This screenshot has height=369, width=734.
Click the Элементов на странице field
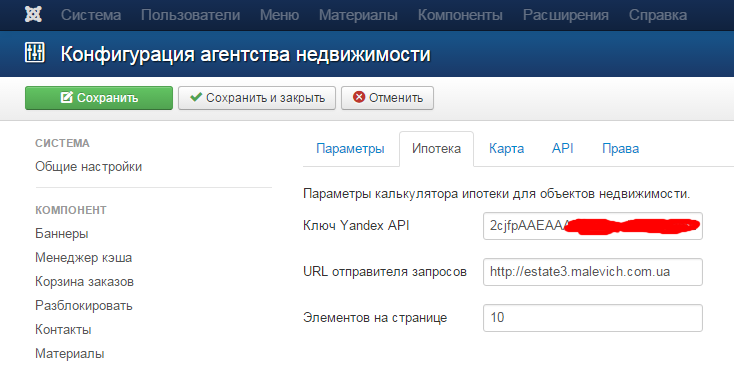(593, 318)
